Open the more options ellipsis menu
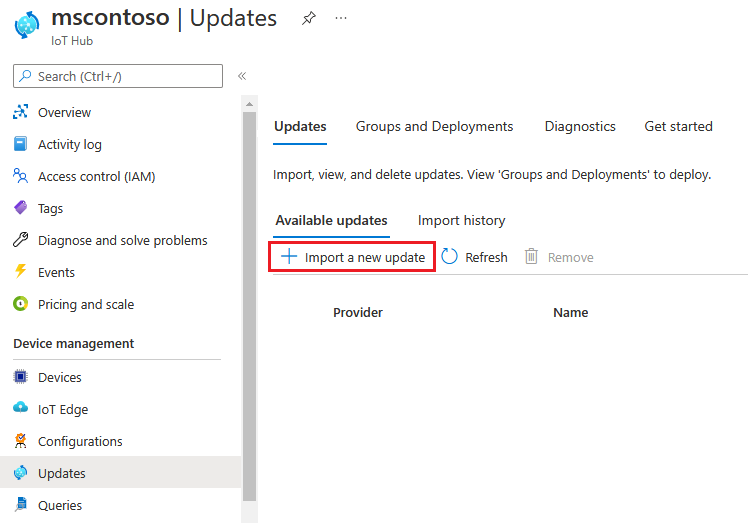The image size is (748, 523). pos(341,19)
